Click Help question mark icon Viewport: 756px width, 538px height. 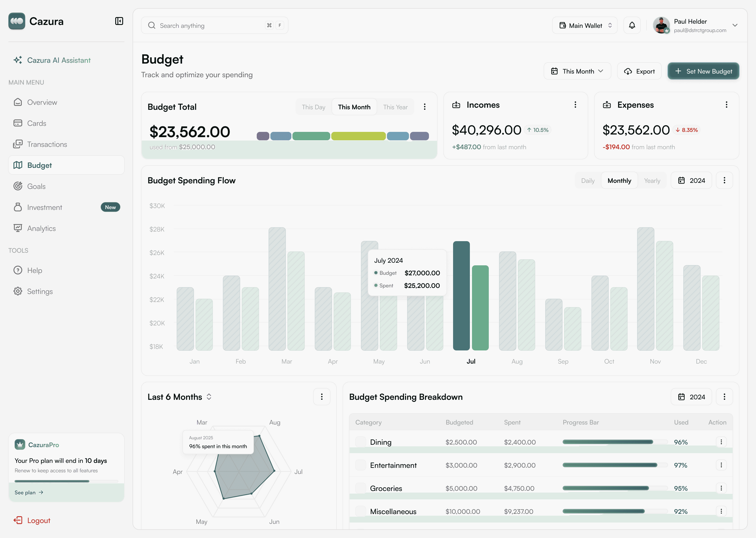pos(18,270)
